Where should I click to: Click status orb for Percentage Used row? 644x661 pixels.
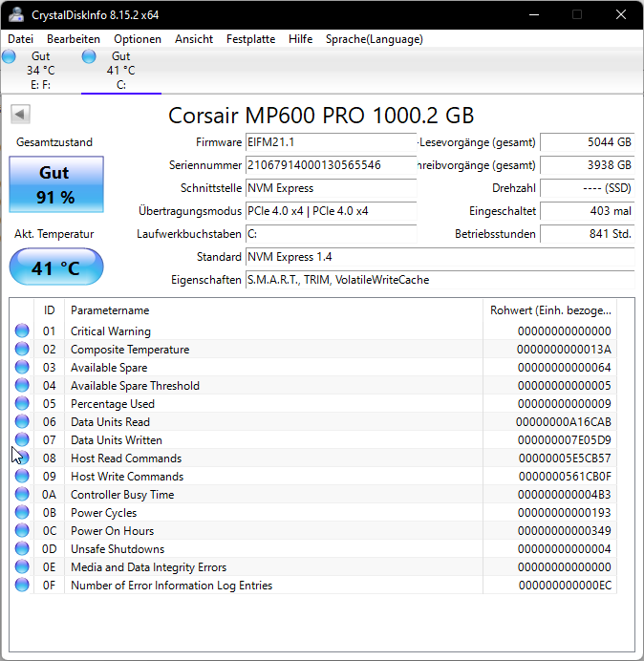[x=22, y=403]
